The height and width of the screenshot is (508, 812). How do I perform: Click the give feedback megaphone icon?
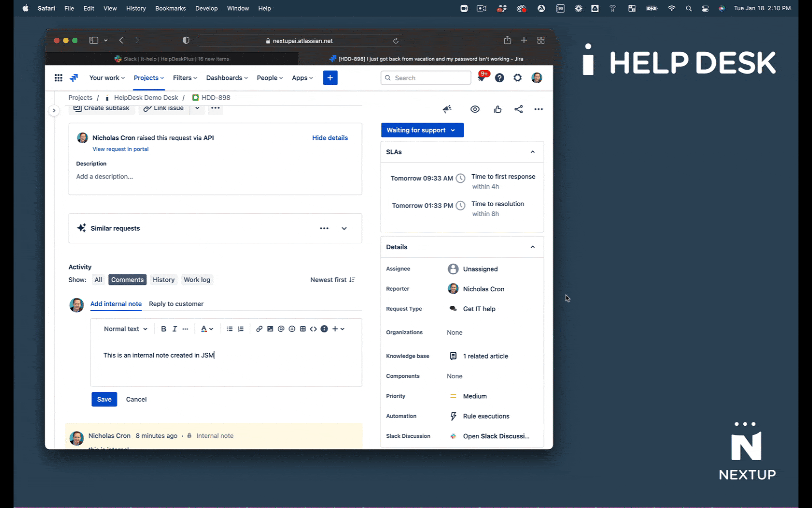447,109
